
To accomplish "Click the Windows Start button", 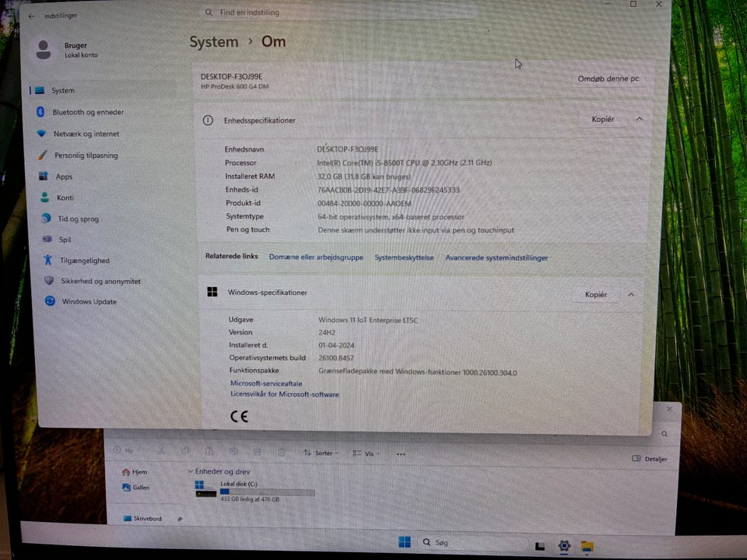I will click(x=405, y=542).
